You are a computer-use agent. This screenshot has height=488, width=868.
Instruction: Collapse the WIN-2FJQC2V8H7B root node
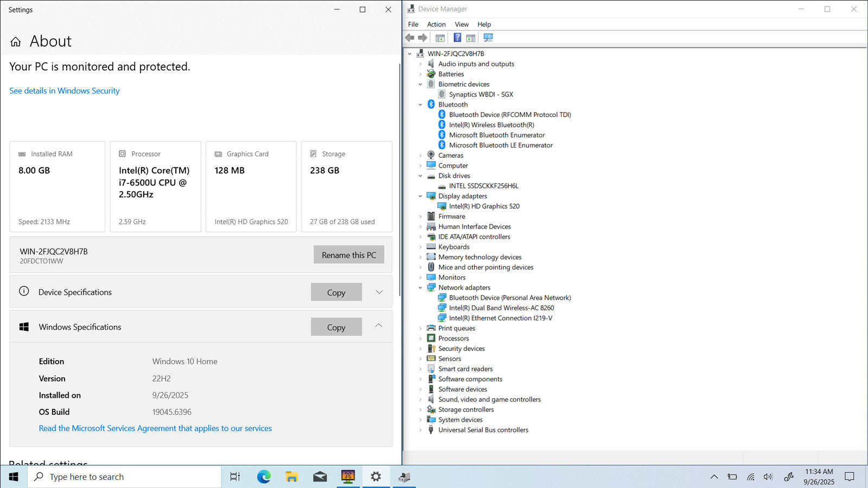coord(410,54)
